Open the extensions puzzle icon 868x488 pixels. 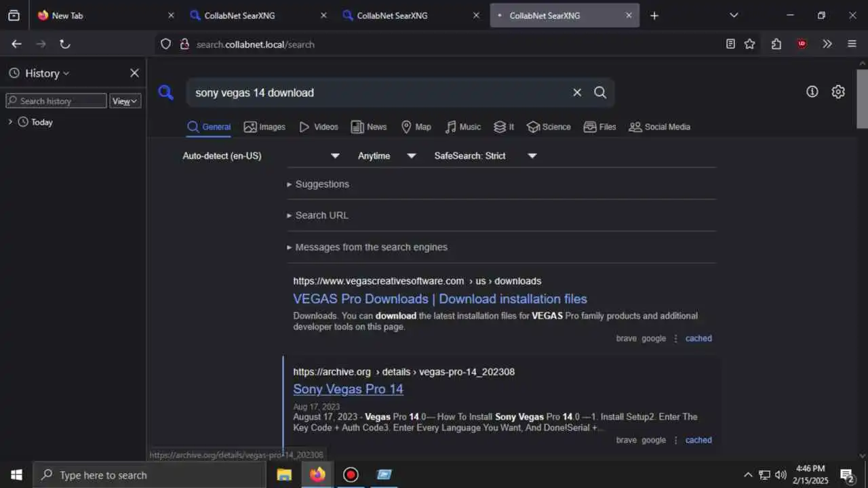pyautogui.click(x=776, y=44)
